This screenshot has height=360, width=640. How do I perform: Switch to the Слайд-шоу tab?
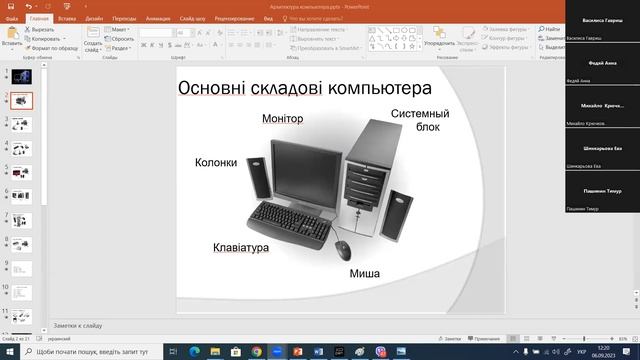click(x=192, y=19)
